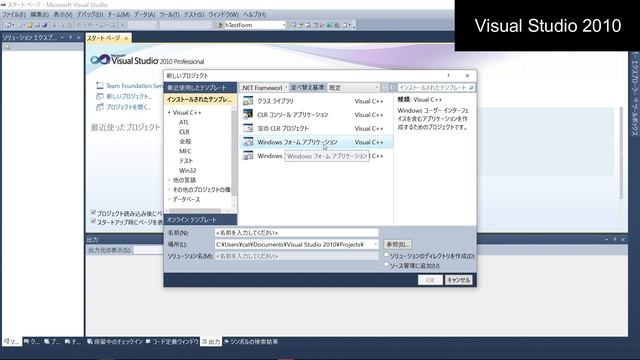Open the 表示(V) menu
Image resolution: width=640 pixels, height=360 pixels.
pyautogui.click(x=63, y=14)
